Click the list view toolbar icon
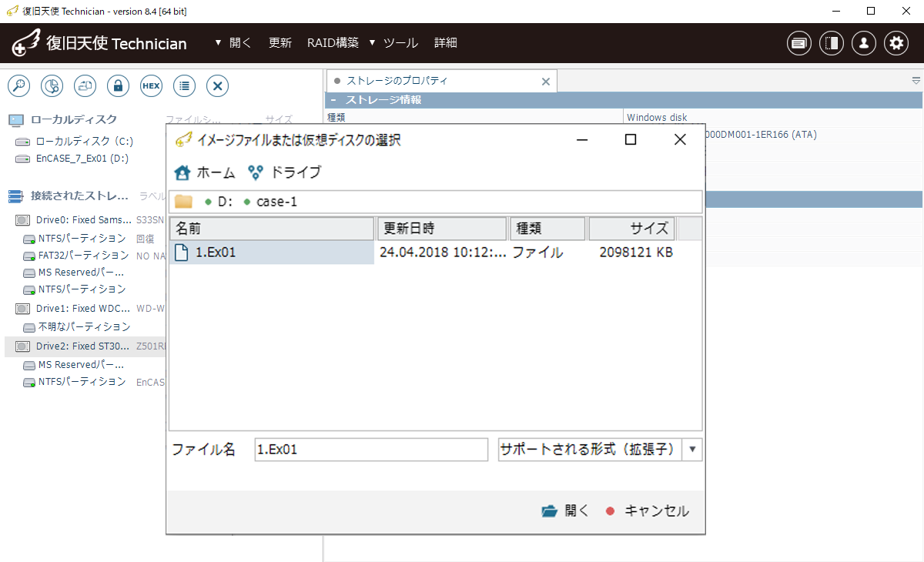 (184, 86)
